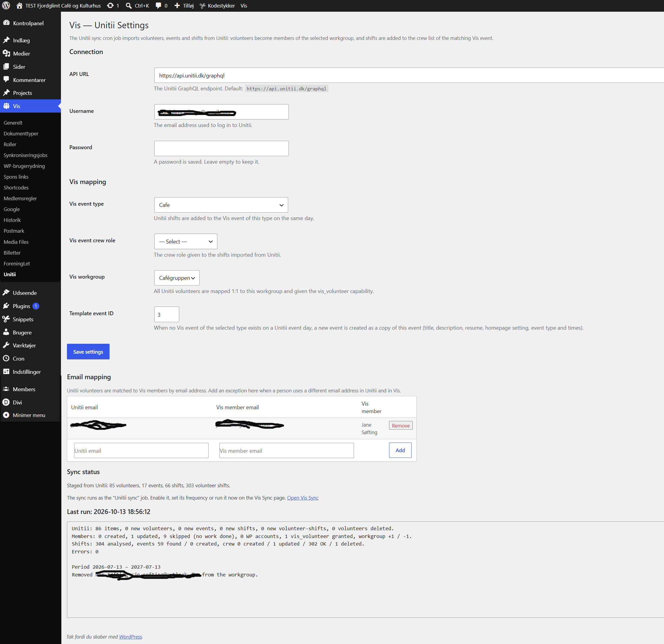
Task: Open the Vis event type dropdown
Action: click(221, 205)
